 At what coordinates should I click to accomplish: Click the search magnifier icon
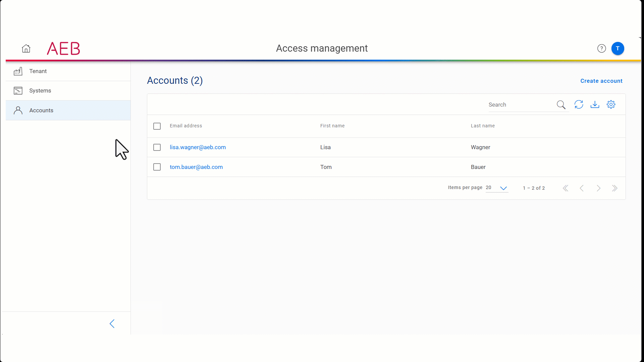point(561,105)
